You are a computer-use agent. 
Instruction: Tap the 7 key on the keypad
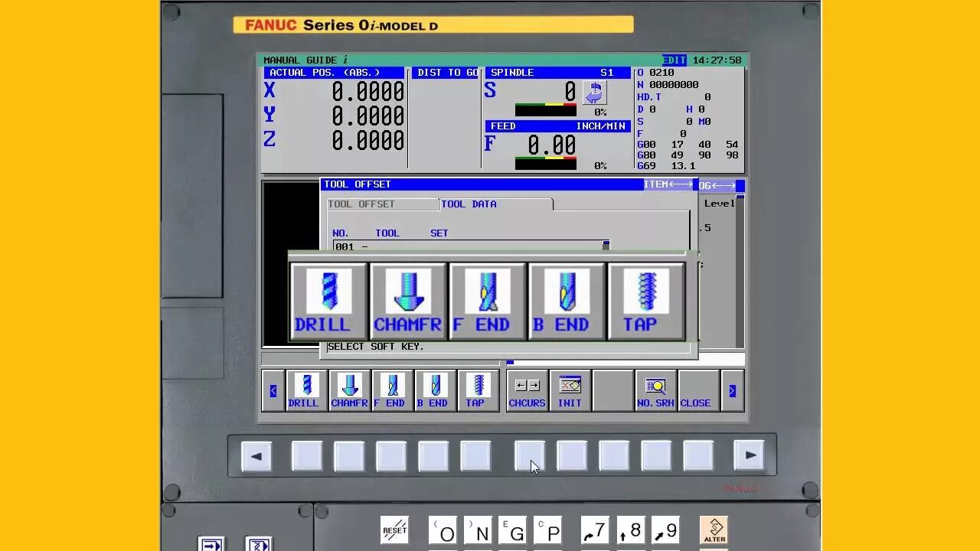point(594,530)
